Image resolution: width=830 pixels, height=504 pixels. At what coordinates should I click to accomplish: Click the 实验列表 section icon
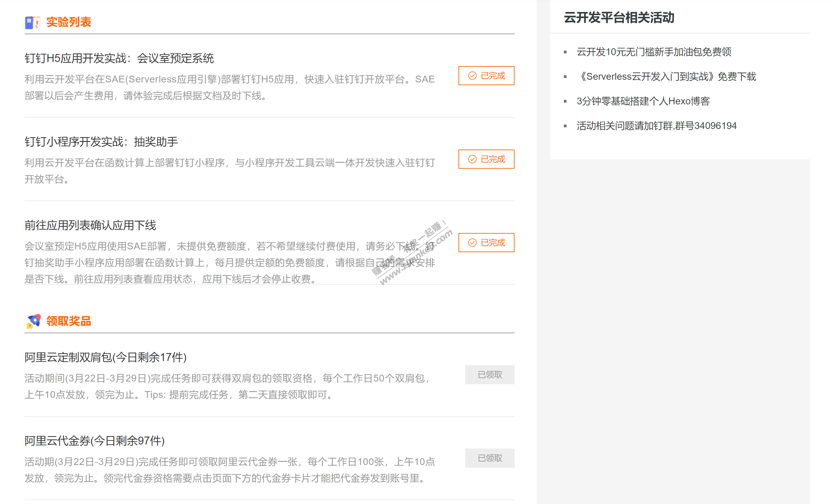(33, 23)
